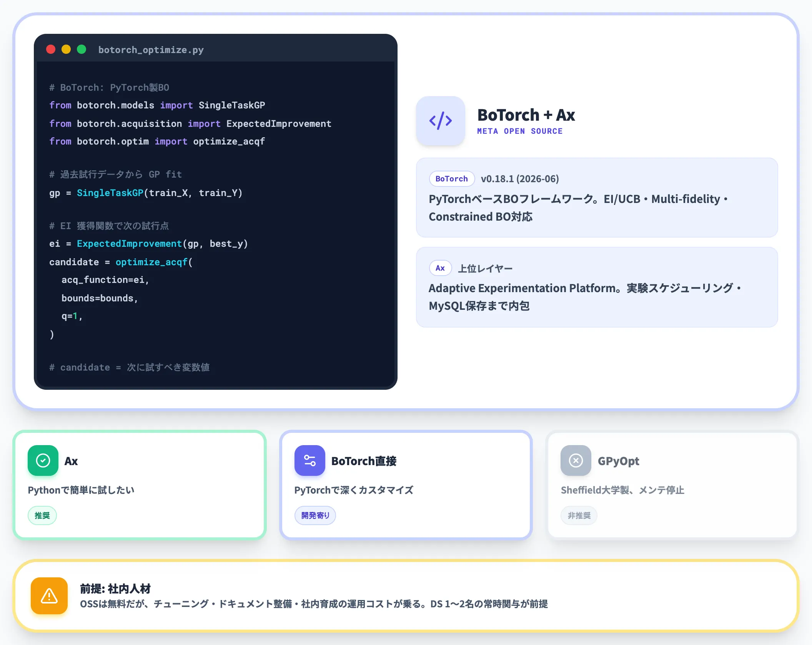The image size is (812, 645).
Task: Click the code brackets icon beside BoTorch + Ax
Action: 441,121
